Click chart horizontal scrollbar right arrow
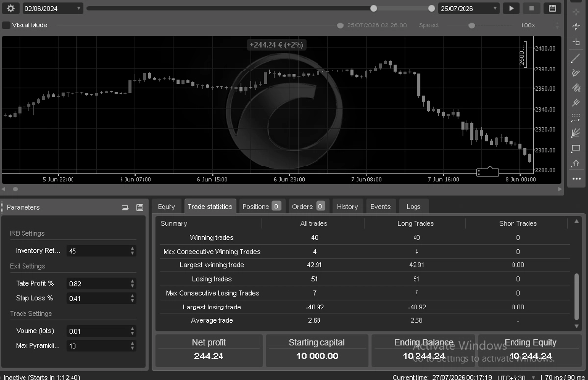 click(x=560, y=189)
